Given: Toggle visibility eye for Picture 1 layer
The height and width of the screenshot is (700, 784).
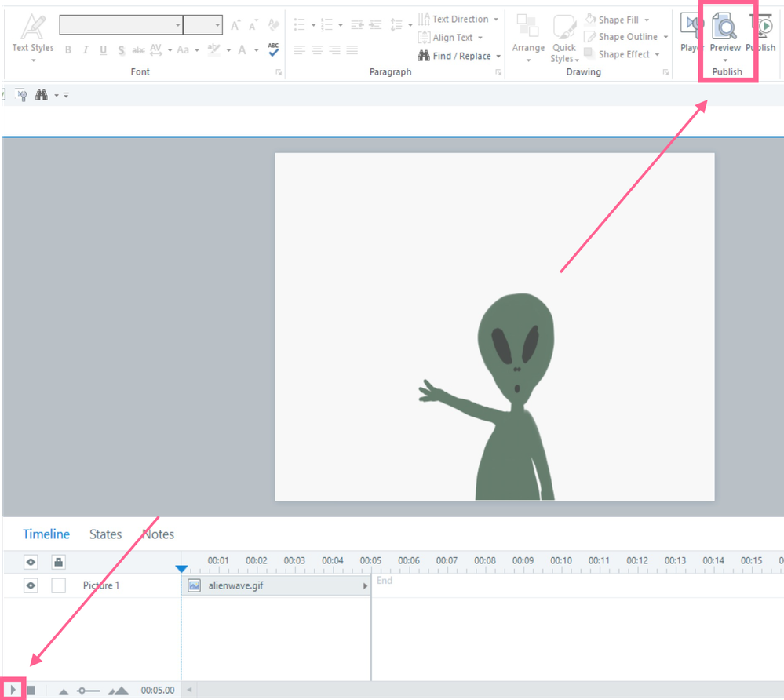Looking at the screenshot, I should click(31, 585).
